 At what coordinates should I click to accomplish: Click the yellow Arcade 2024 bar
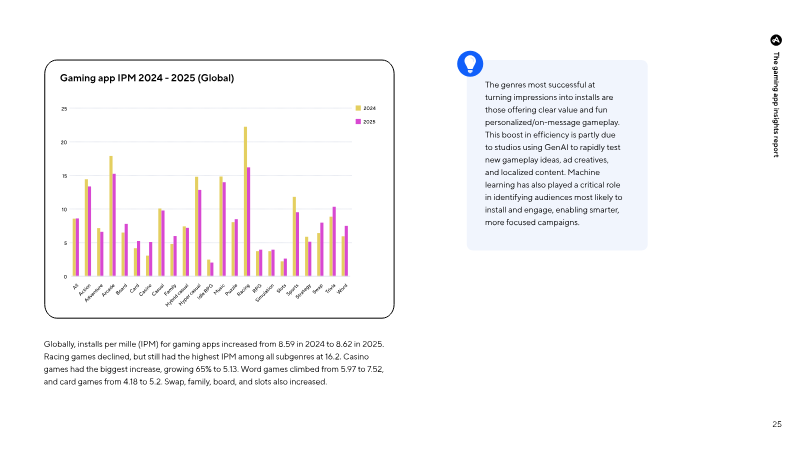click(x=111, y=216)
